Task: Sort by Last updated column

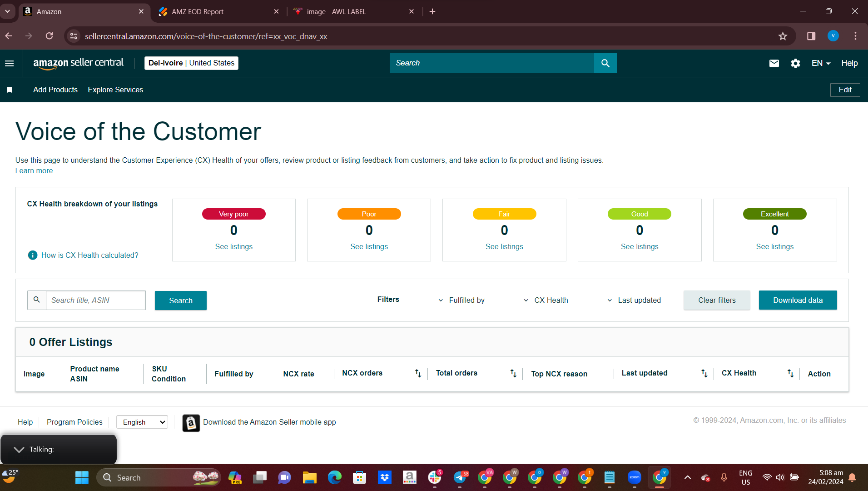Action: click(704, 373)
